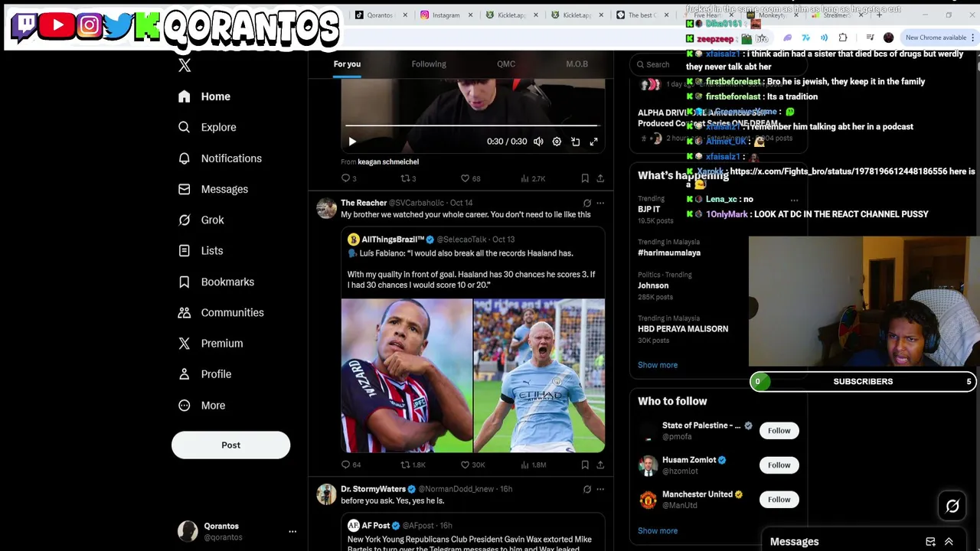This screenshot has width=980, height=551.
Task: Seek on the video progress bar
Action: pyautogui.click(x=472, y=126)
